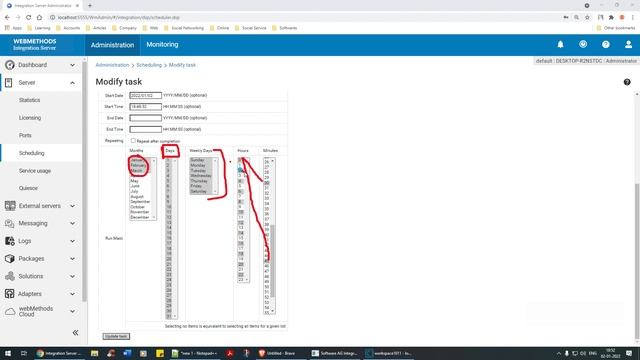The height and width of the screenshot is (360, 640).
Task: Open the Windows action center icon
Action: 629,353
